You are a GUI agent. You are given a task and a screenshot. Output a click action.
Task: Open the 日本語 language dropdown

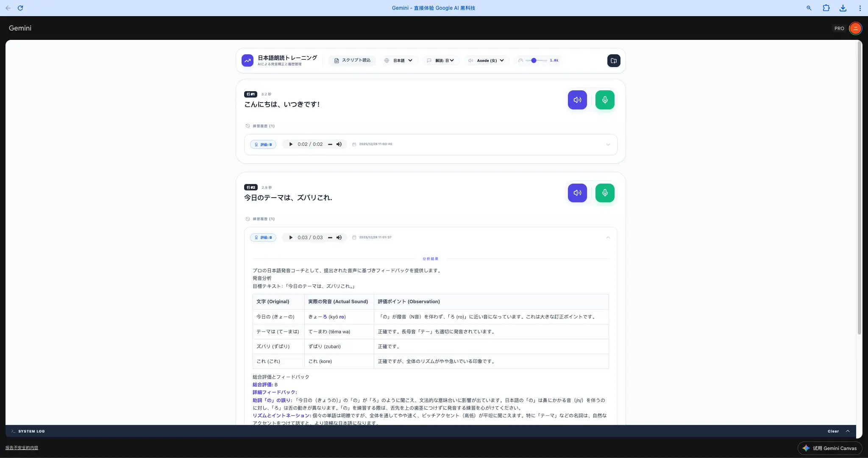tap(399, 61)
